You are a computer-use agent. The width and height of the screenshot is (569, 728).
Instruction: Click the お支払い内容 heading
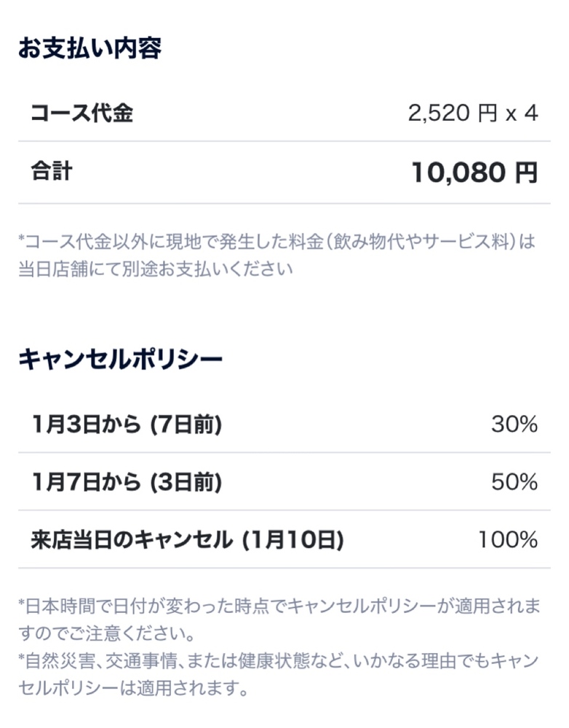click(89, 49)
